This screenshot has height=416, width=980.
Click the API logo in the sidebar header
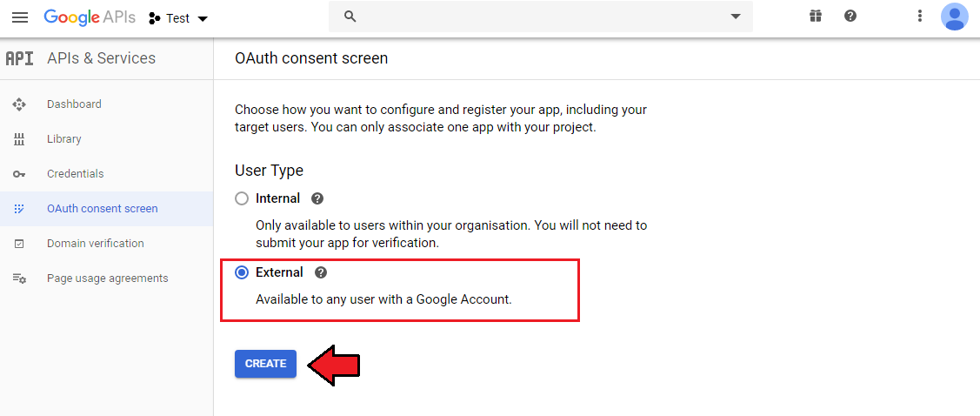[x=19, y=59]
